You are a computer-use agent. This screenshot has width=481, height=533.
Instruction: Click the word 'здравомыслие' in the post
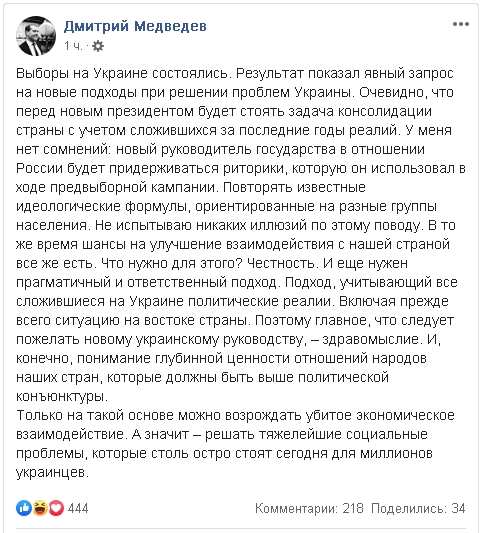pos(372,340)
